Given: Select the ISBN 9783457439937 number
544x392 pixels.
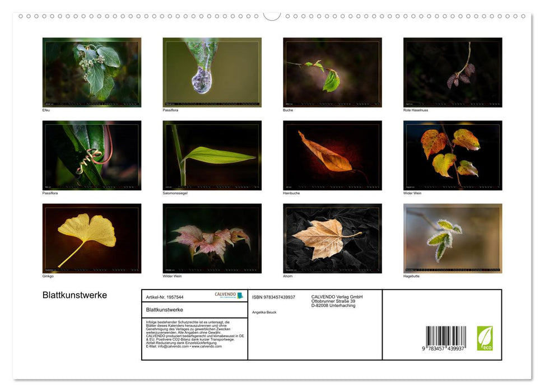Looking at the screenshot, I should click(x=274, y=297).
